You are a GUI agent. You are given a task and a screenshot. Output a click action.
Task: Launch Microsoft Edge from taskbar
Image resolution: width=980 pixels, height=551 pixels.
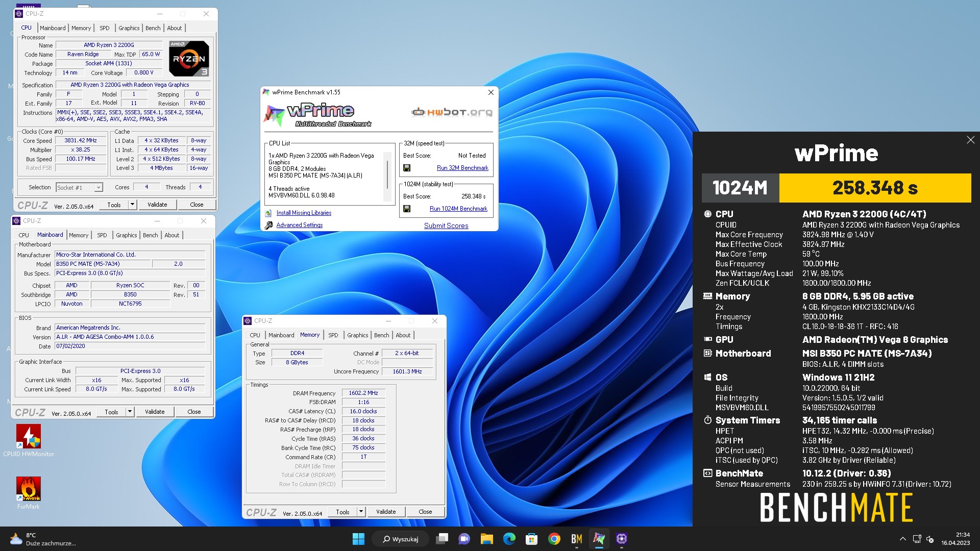pyautogui.click(x=509, y=539)
